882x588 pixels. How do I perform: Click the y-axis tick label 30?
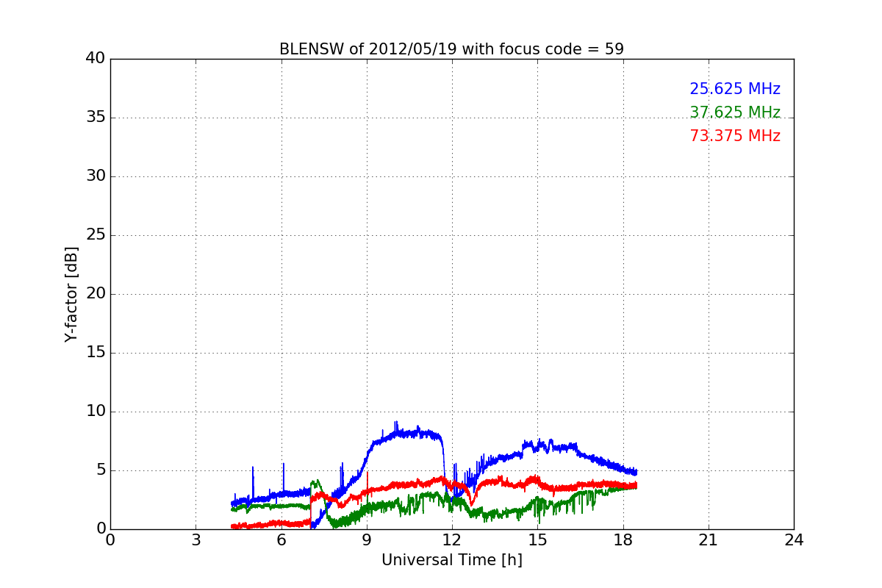click(x=96, y=176)
